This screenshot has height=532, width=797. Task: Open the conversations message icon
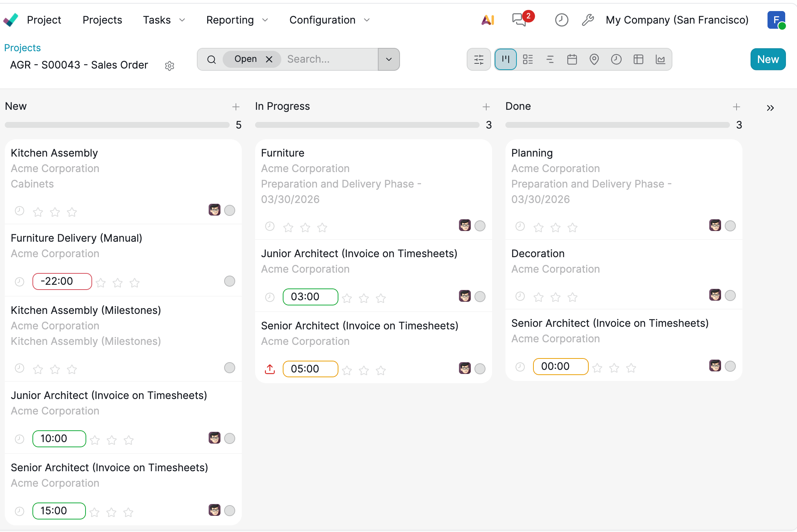pos(519,20)
